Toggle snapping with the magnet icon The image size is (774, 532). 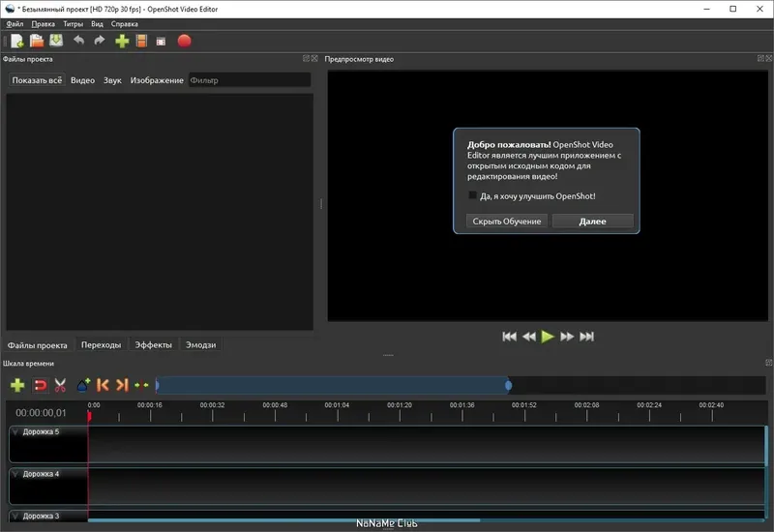click(x=40, y=385)
